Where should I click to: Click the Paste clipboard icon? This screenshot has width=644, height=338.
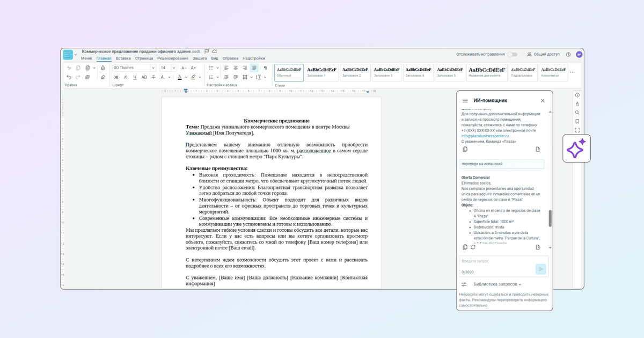pos(87,68)
